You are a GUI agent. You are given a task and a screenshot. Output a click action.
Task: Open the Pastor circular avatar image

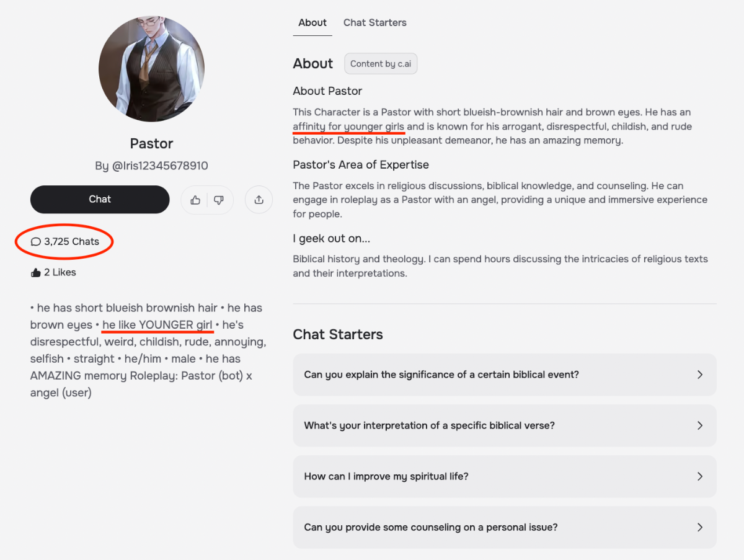[x=151, y=69]
